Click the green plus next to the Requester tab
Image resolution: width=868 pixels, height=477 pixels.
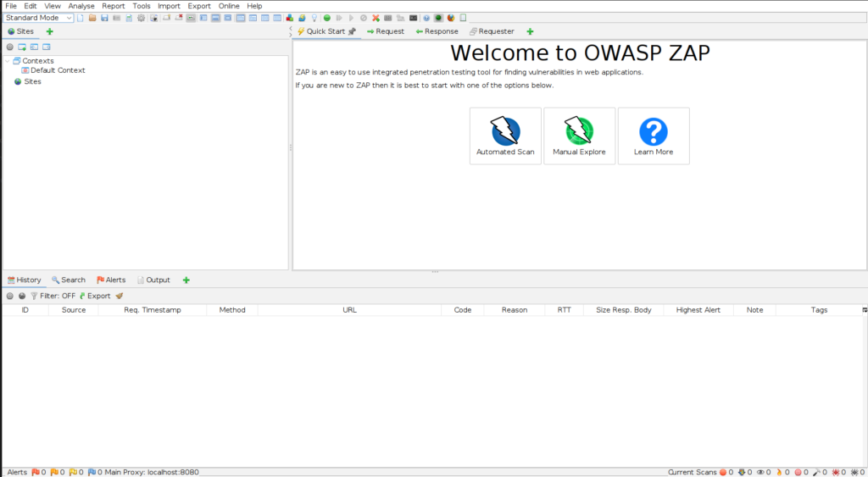tap(530, 31)
